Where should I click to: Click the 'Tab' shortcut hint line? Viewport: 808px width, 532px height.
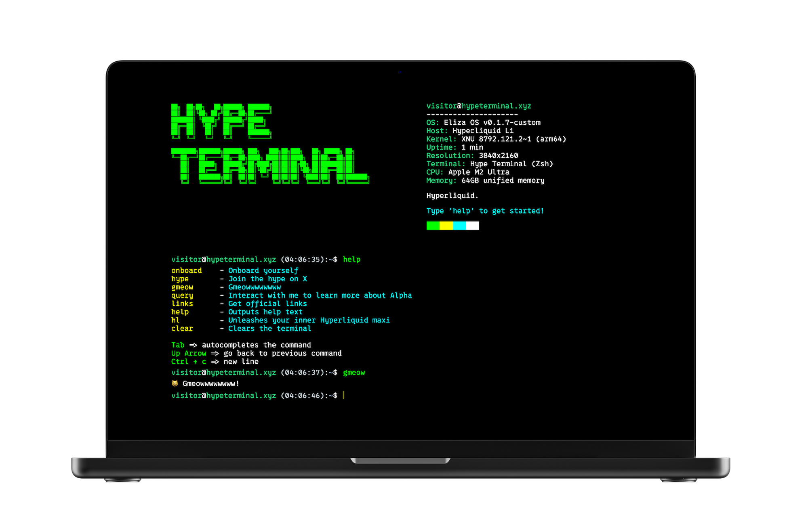(x=241, y=345)
